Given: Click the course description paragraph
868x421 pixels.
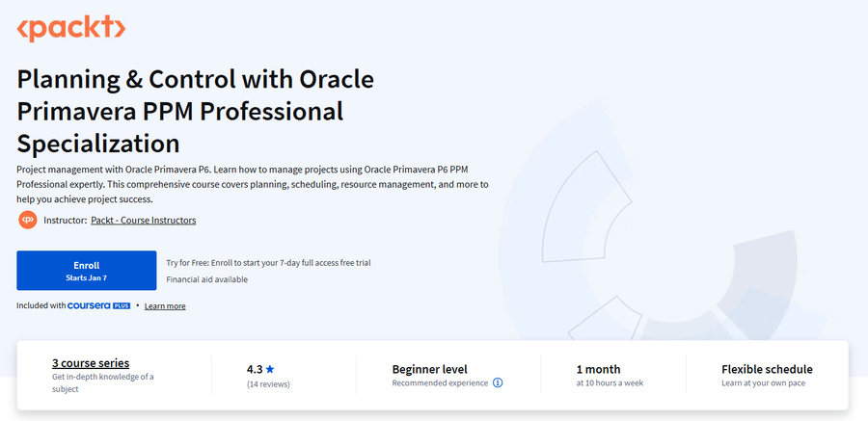Looking at the screenshot, I should coord(253,184).
